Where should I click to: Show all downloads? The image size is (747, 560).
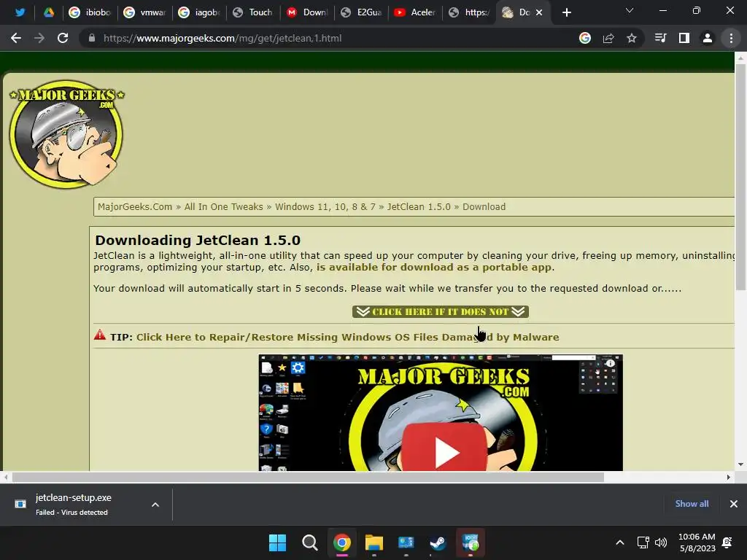tap(692, 504)
